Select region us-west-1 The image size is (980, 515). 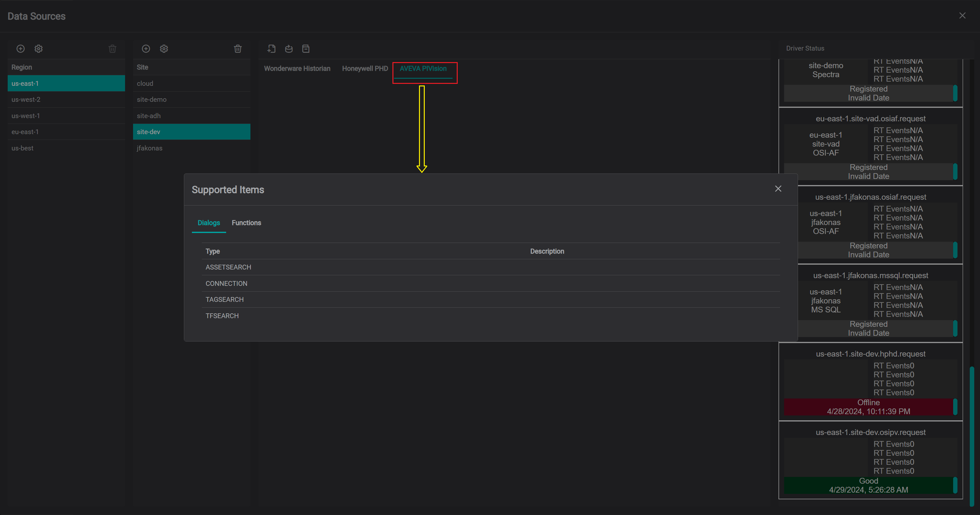click(66, 116)
